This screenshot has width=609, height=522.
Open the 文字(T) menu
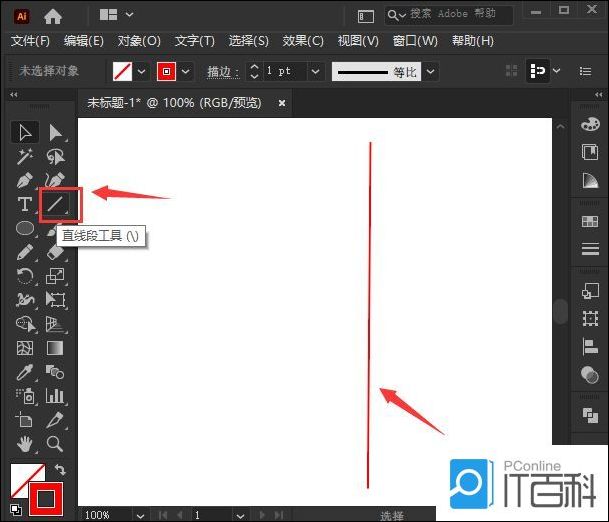pyautogui.click(x=194, y=40)
